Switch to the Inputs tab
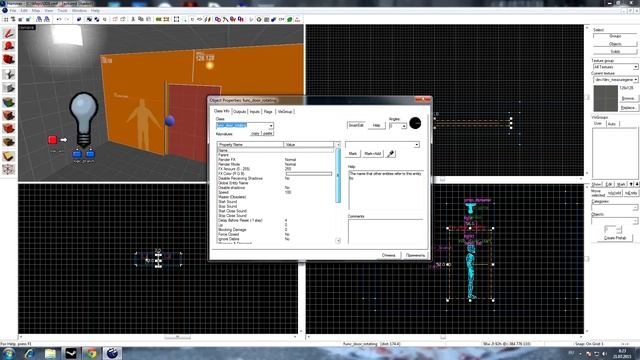Viewport: 640px width, 360px height. (255, 111)
